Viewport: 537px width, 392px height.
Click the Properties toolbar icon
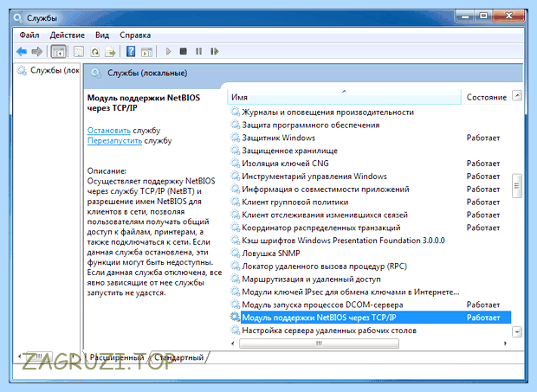[x=79, y=52]
